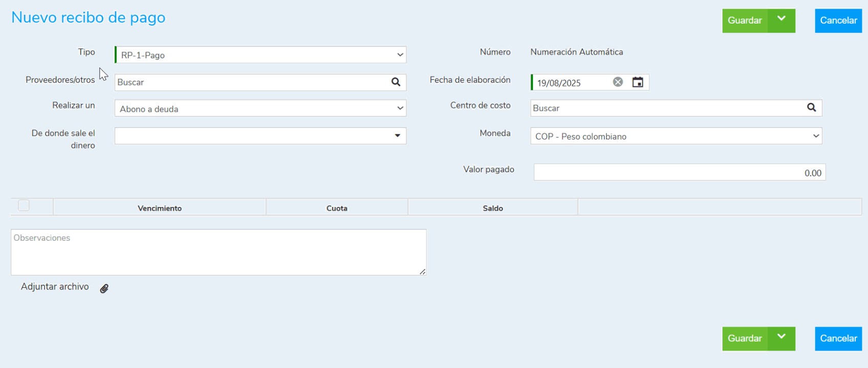This screenshot has height=368, width=868.
Task: Click into the Observaciones text area
Action: pos(218,252)
